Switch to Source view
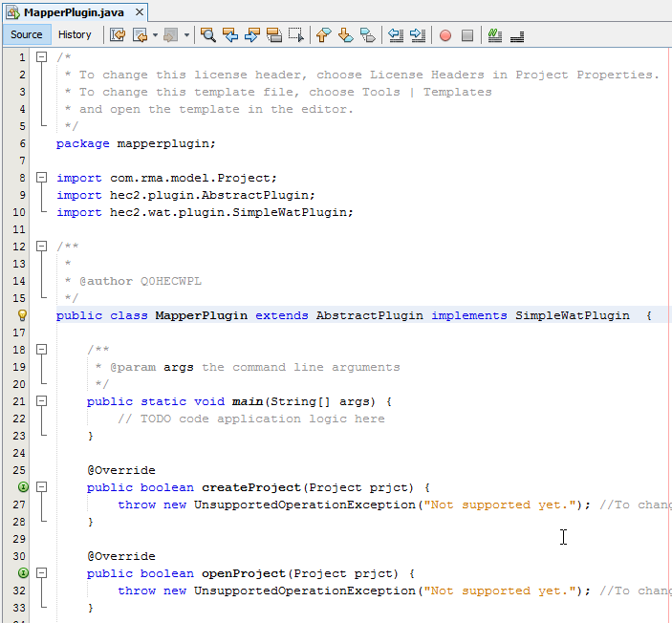Screen dimensions: 672x623 (27, 34)
